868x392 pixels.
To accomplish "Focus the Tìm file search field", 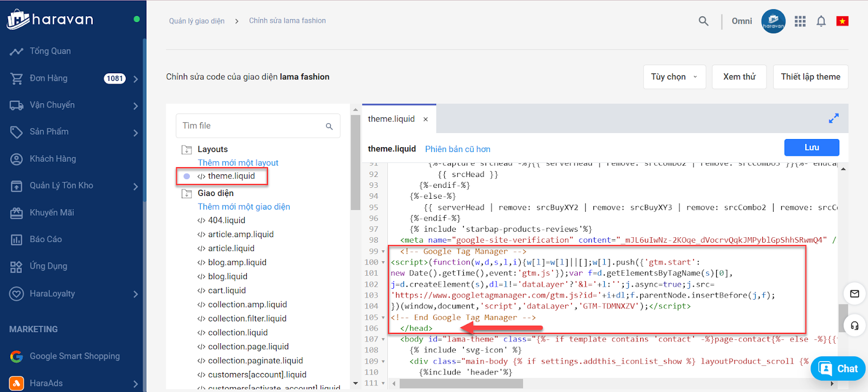I will click(251, 126).
